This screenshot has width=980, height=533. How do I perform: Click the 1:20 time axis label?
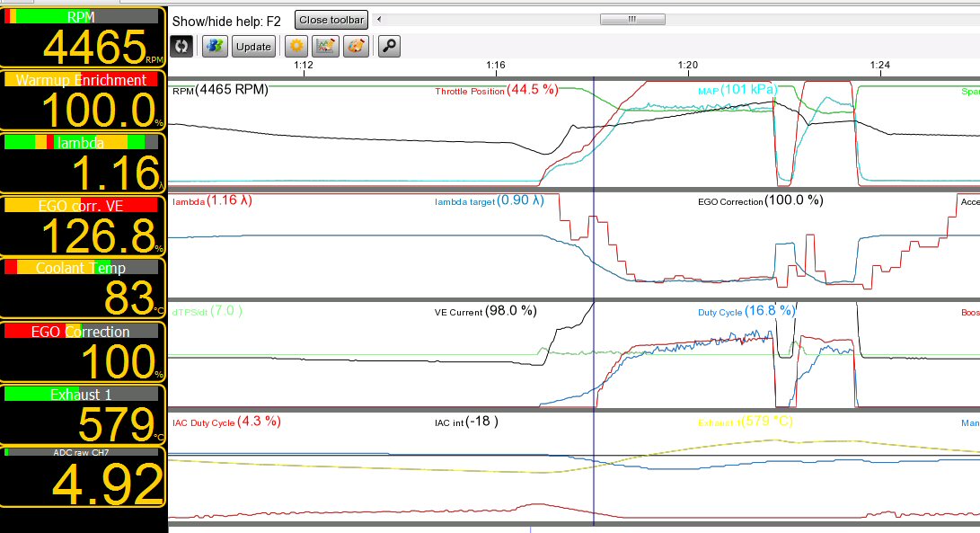pos(687,65)
